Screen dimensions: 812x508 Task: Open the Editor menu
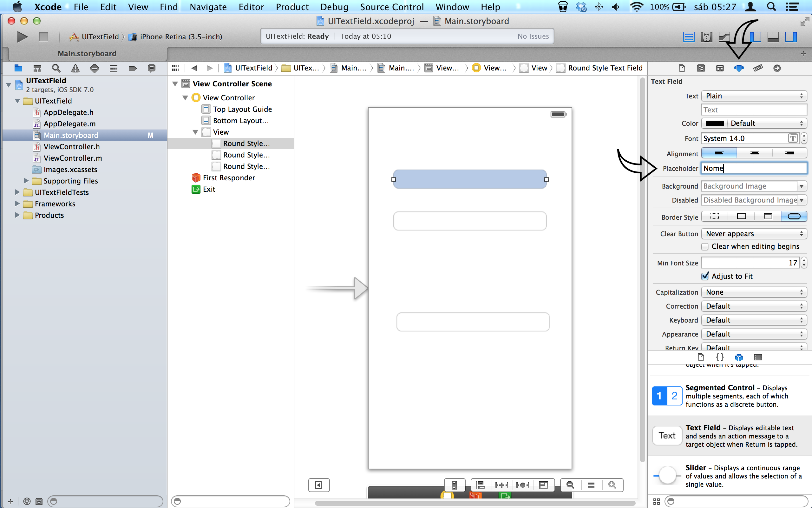pyautogui.click(x=251, y=7)
